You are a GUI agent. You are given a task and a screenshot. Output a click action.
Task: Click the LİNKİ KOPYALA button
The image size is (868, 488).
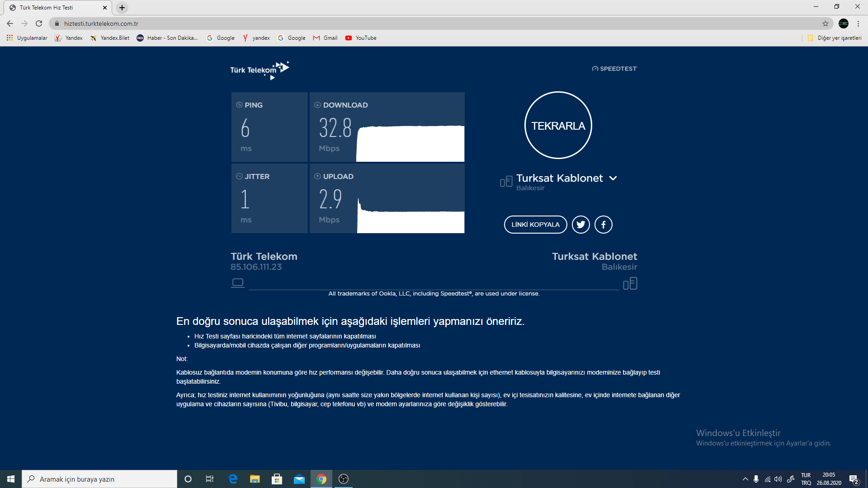[535, 225]
